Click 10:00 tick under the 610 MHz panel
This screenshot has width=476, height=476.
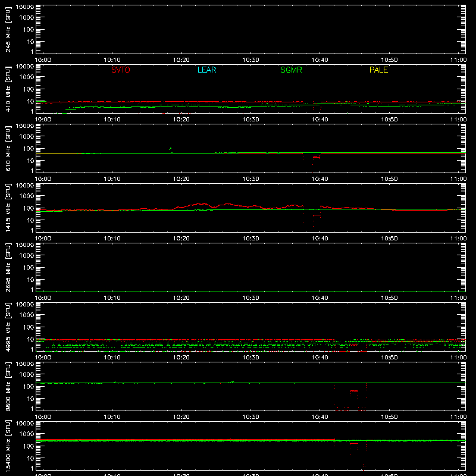click(43, 179)
